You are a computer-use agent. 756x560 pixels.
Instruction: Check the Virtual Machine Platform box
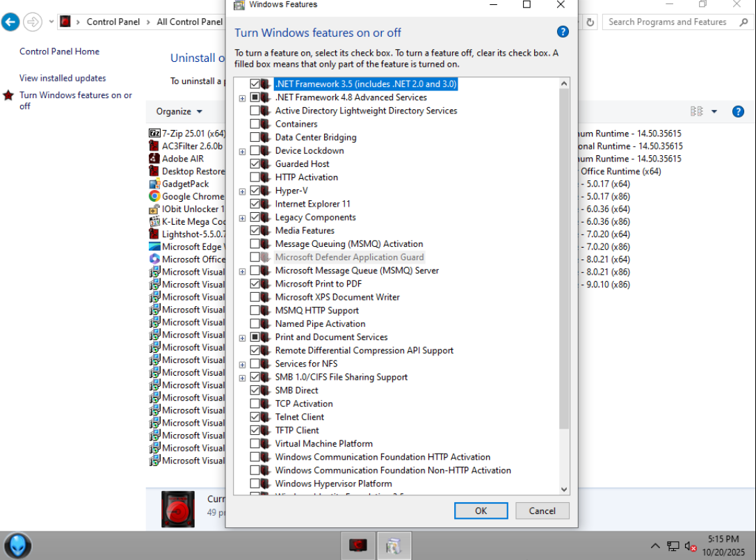coord(255,444)
